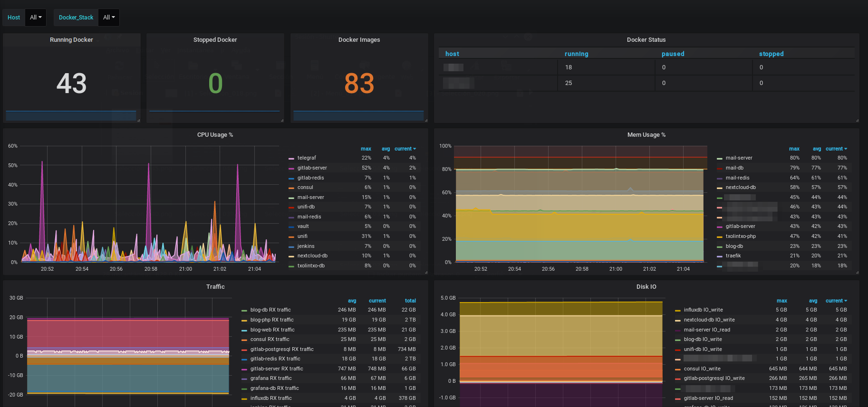Click the Docker Status panel resize corner icon
This screenshot has width=868, height=407.
[x=857, y=121]
